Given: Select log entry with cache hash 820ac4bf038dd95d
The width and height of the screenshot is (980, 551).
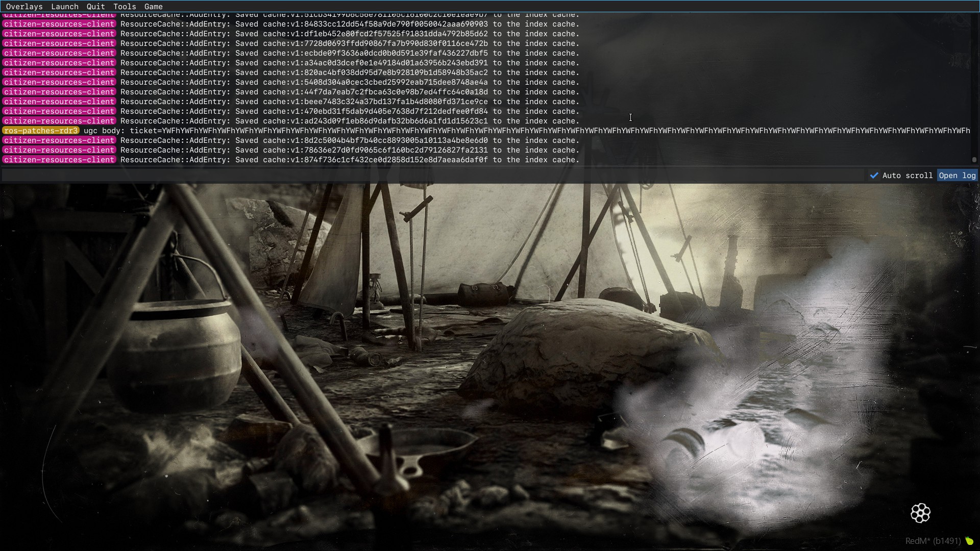Looking at the screenshot, I should (291, 72).
